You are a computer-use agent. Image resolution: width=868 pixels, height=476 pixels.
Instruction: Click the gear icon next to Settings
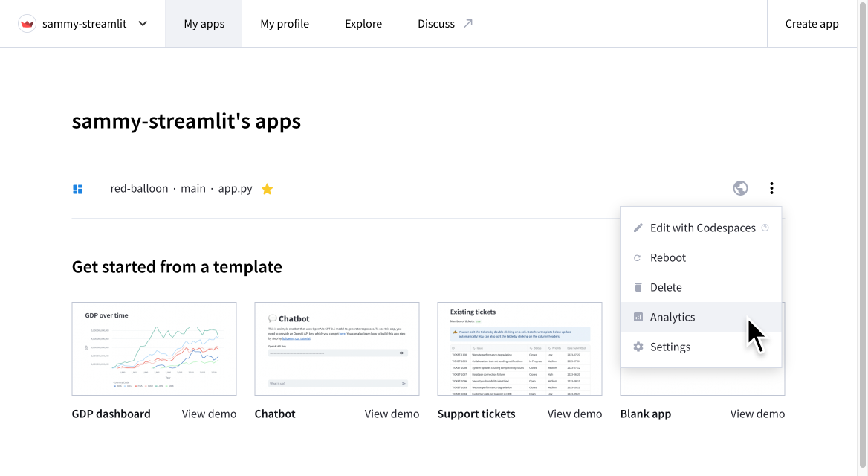tap(638, 347)
